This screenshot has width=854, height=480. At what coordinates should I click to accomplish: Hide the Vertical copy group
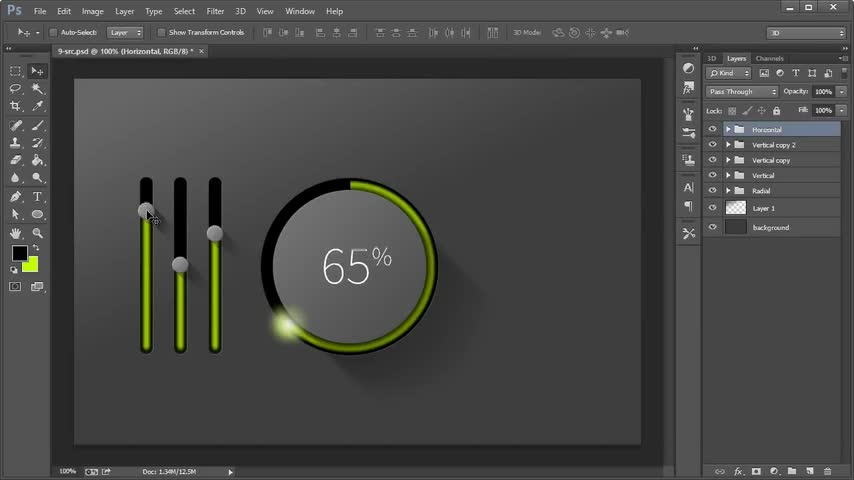coord(712,160)
